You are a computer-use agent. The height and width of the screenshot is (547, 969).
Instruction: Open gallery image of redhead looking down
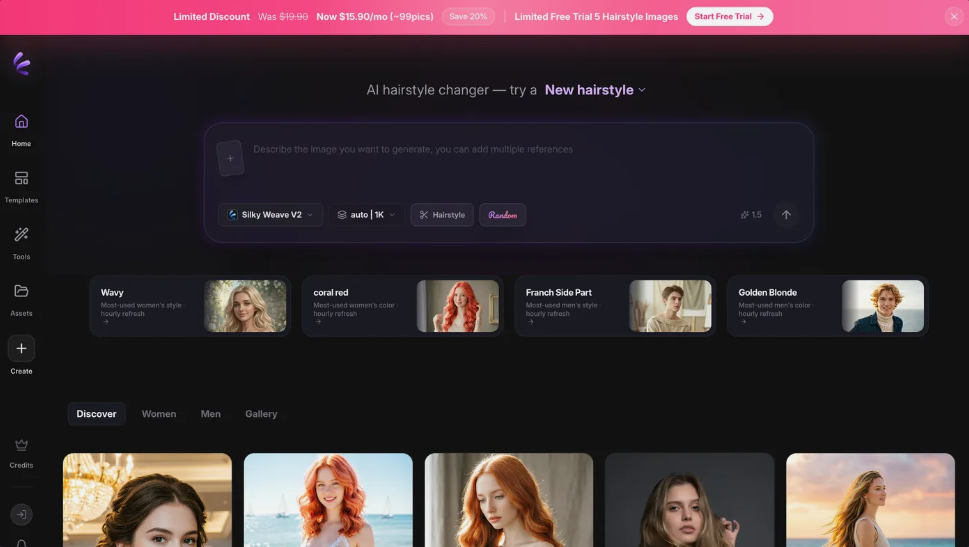tap(509, 500)
